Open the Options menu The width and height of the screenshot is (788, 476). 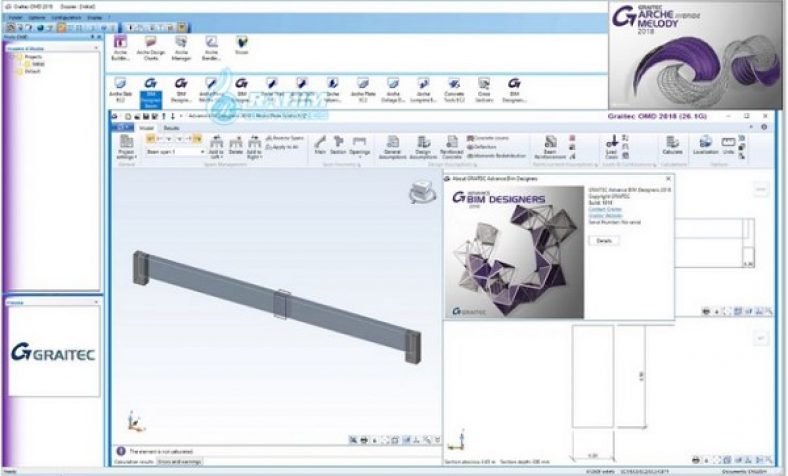[37, 18]
